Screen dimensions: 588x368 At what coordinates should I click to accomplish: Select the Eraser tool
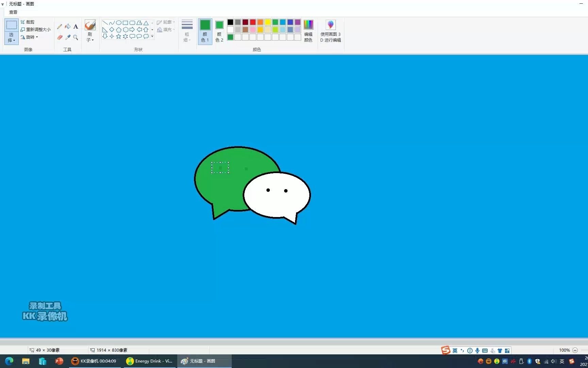point(60,37)
